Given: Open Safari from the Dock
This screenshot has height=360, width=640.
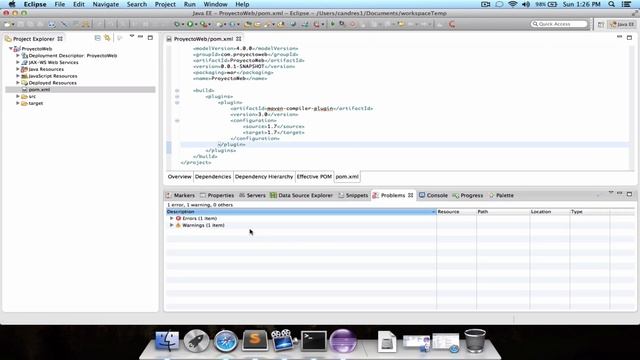Looking at the screenshot, I should tap(226, 341).
